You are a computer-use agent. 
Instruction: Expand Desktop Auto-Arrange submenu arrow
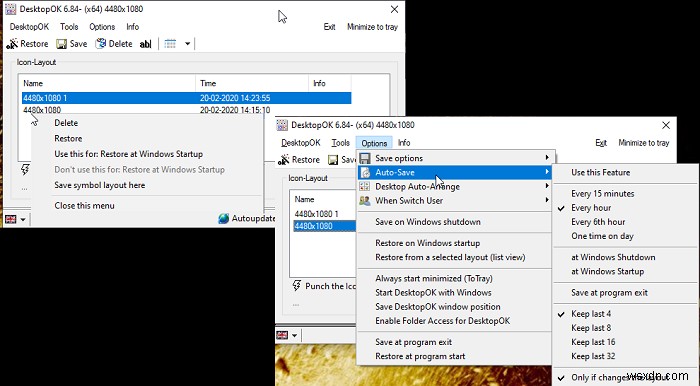point(547,186)
